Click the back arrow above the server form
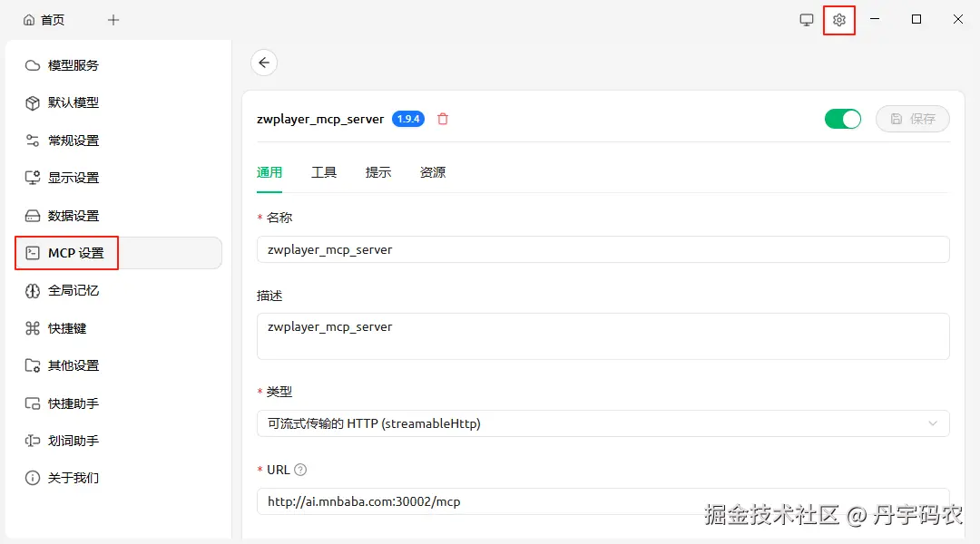The height and width of the screenshot is (544, 980). click(x=264, y=63)
